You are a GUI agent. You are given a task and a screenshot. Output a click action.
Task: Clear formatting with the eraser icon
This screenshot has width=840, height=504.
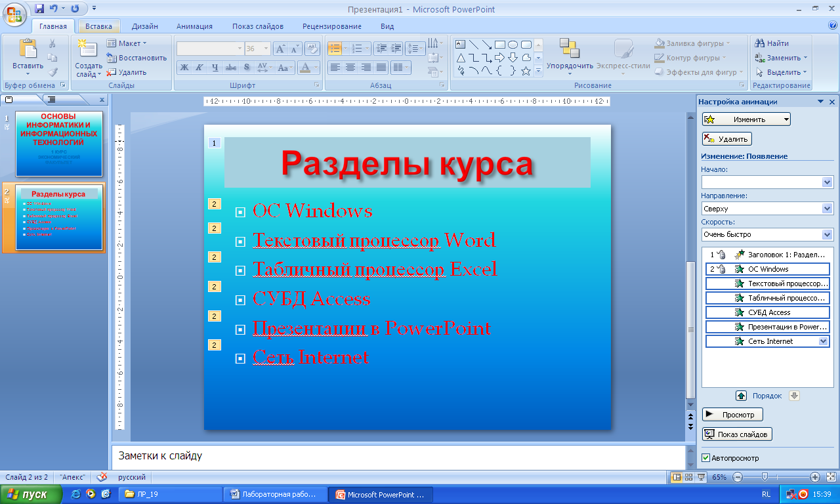(312, 48)
